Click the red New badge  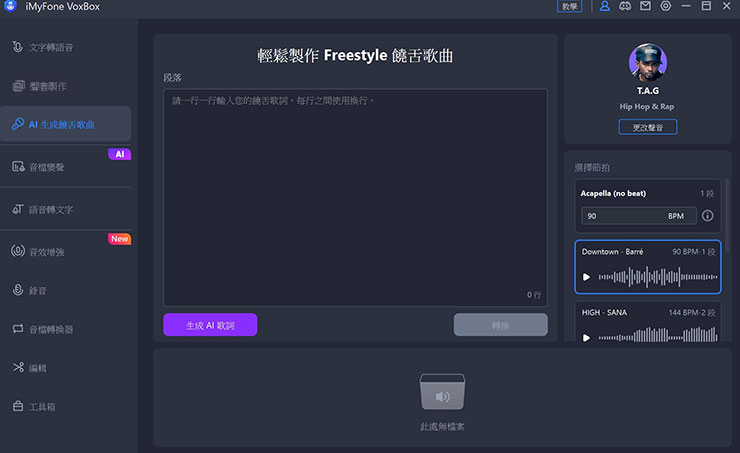coord(119,239)
